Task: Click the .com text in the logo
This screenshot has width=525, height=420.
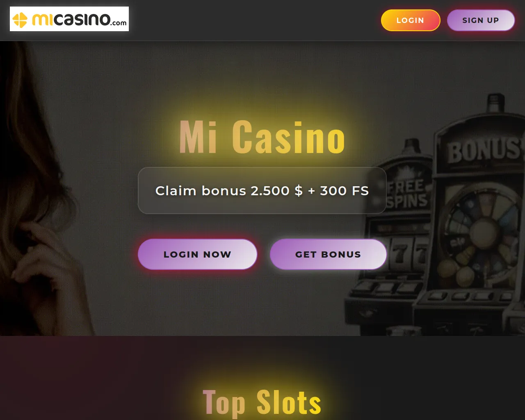Action: (x=119, y=23)
